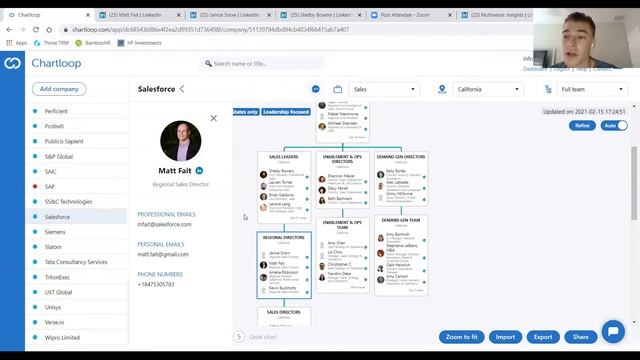This screenshot has width=640, height=360.
Task: Click Add company button
Action: [x=59, y=89]
